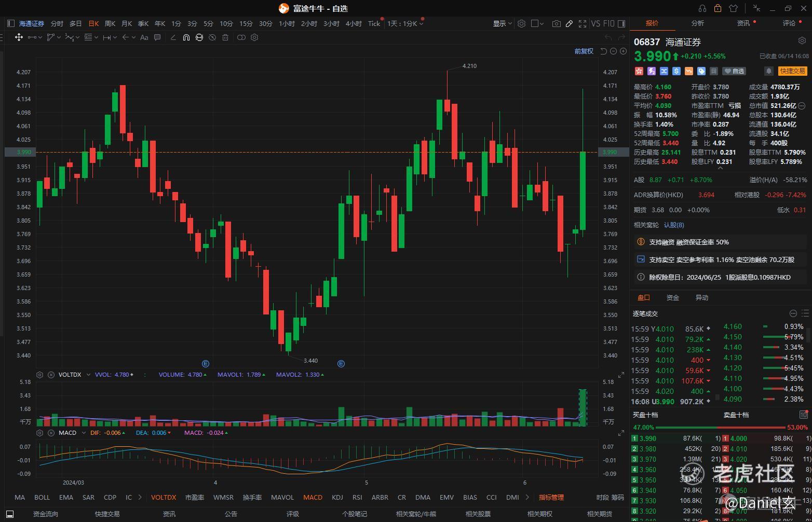This screenshot has height=522, width=812.
Task: Zoom in chart with plus circle
Action: 623,51
